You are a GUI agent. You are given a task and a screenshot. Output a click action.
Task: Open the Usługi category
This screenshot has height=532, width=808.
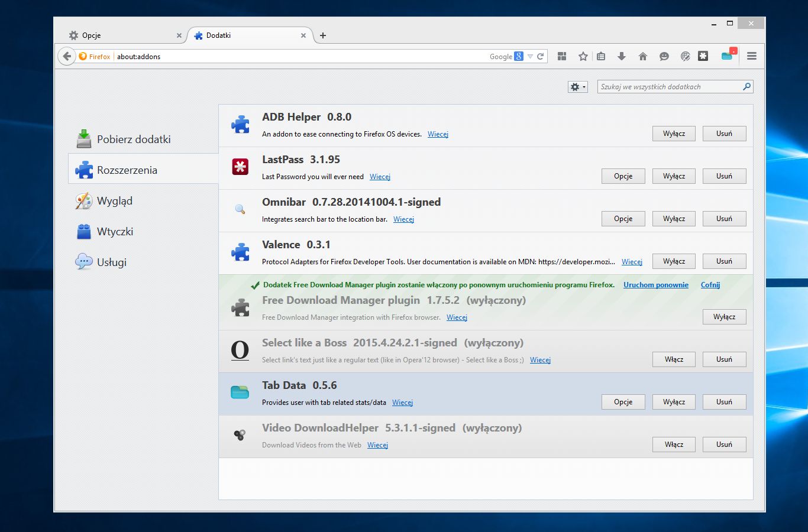coord(144,262)
